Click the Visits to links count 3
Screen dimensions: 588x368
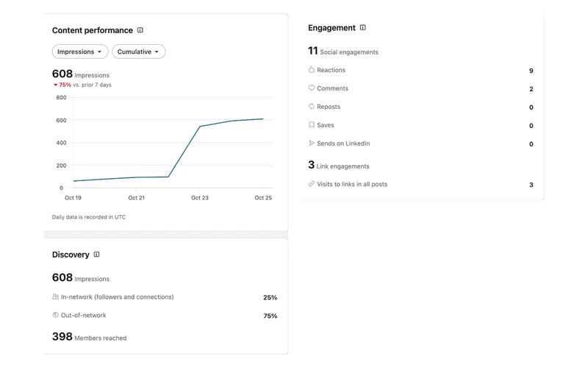[531, 185]
